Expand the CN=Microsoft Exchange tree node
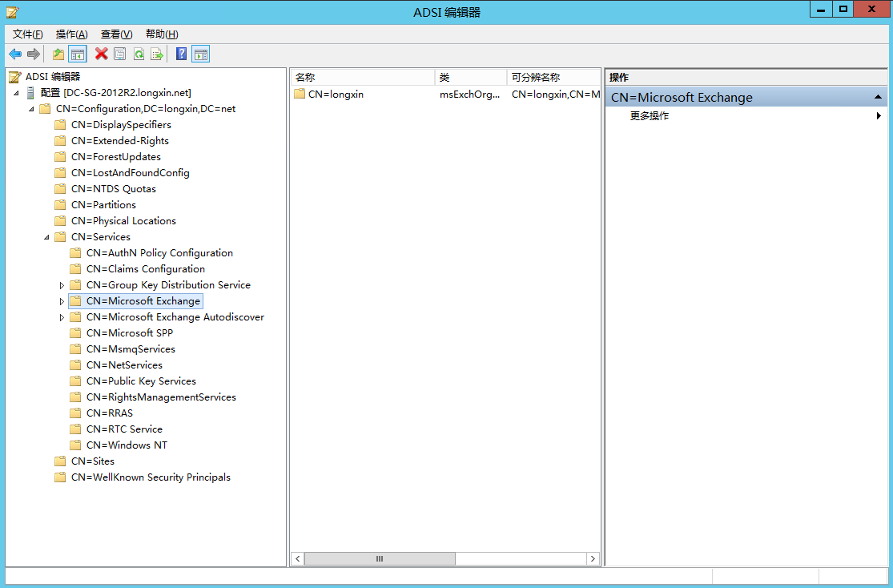The height and width of the screenshot is (588, 893). click(62, 300)
